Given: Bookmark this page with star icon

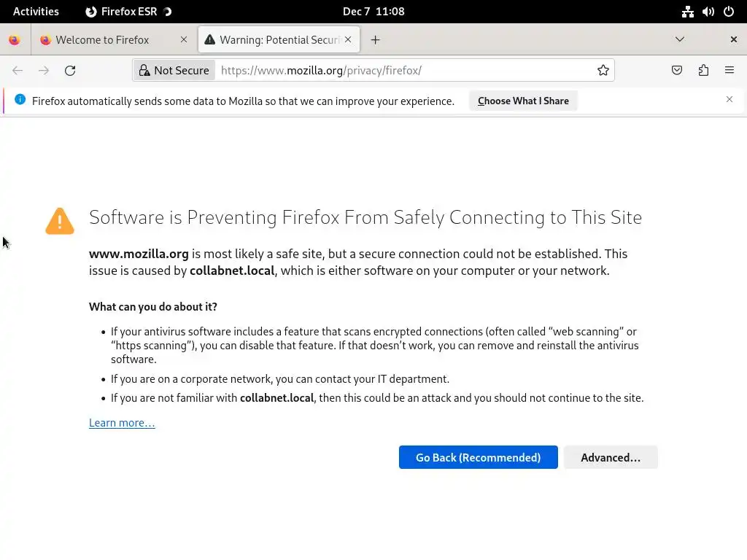Looking at the screenshot, I should 603,71.
